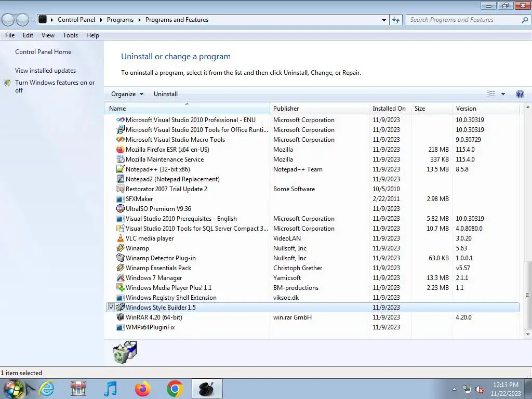Image resolution: width=532 pixels, height=399 pixels.
Task: Click the VLC media player cone icon
Action: 120,238
